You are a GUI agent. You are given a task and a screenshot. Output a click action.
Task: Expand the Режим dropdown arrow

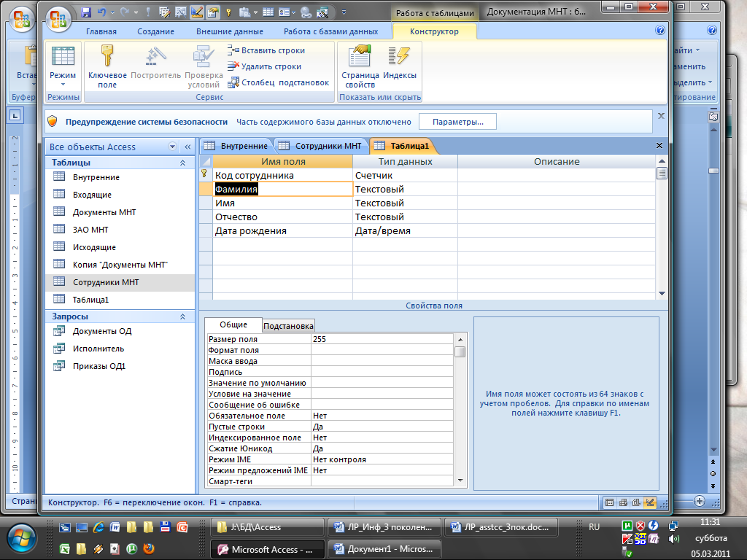pyautogui.click(x=63, y=85)
